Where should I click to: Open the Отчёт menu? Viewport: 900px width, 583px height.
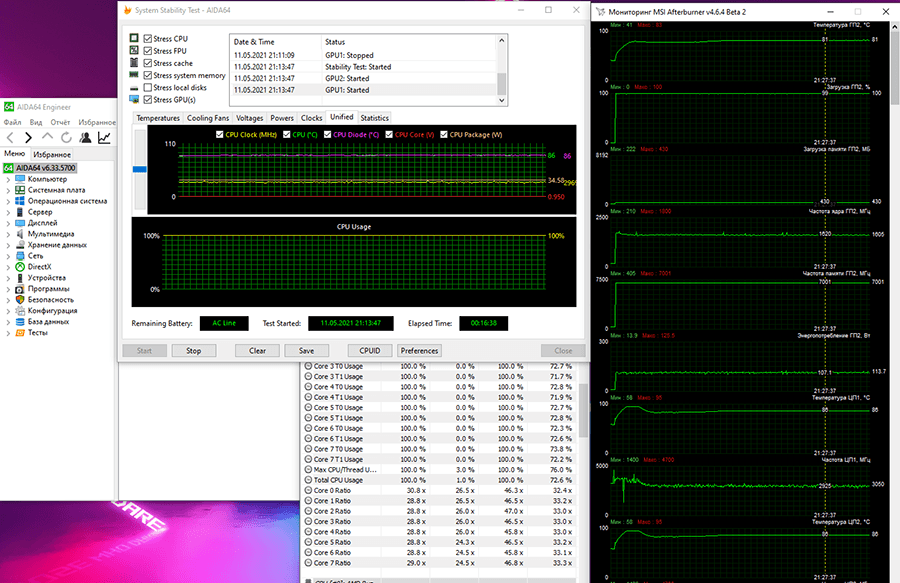pyautogui.click(x=60, y=122)
